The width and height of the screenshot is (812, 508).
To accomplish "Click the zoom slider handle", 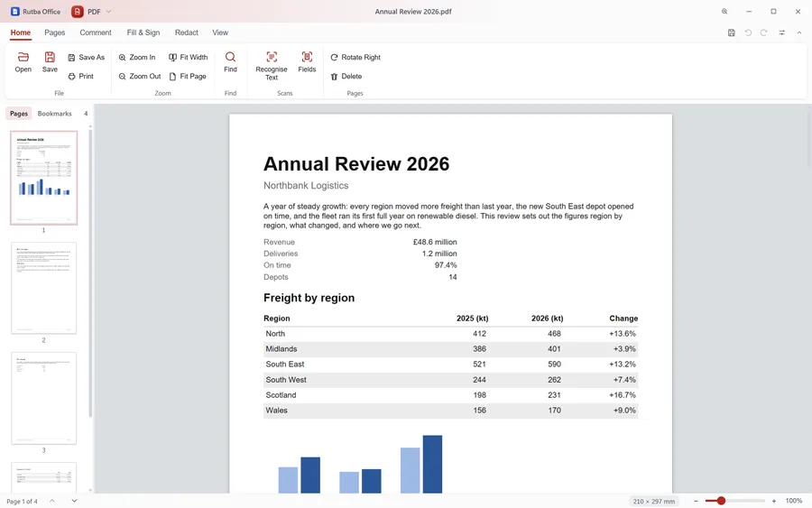I will click(721, 501).
